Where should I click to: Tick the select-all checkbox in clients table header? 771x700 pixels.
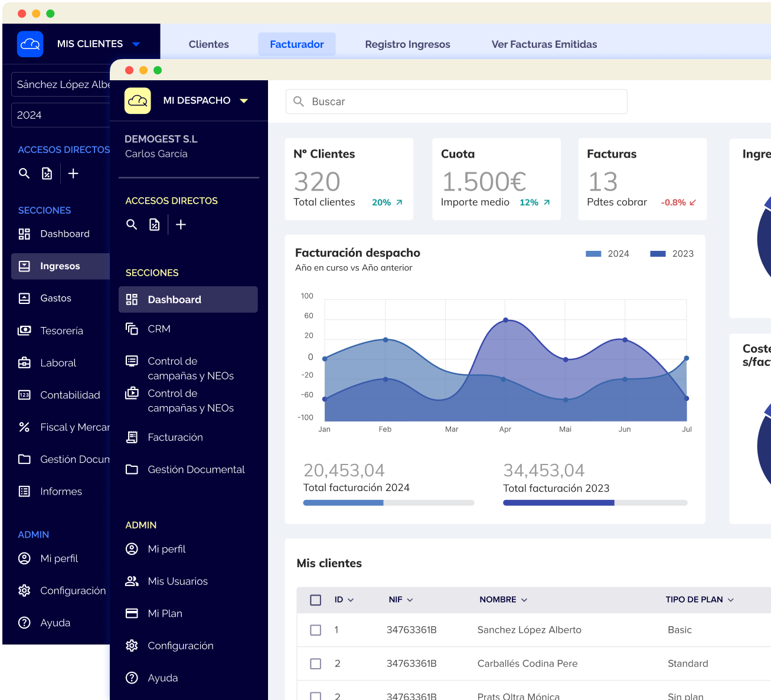pyautogui.click(x=316, y=600)
